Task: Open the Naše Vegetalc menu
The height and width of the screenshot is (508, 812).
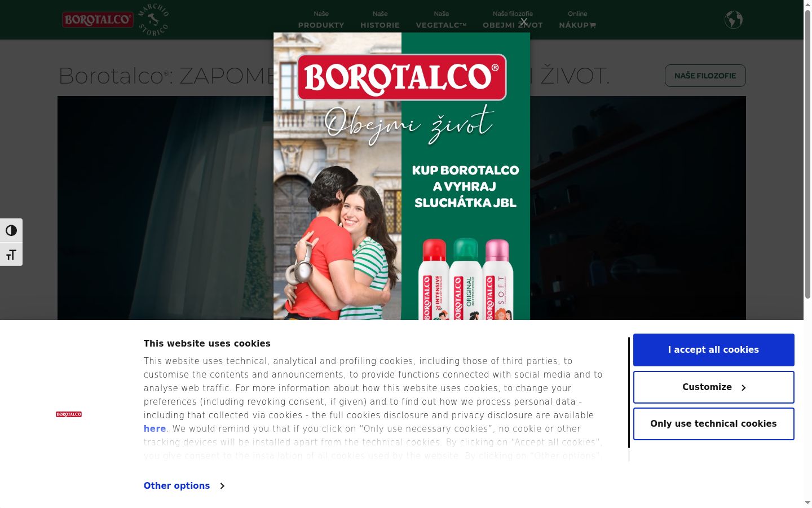Action: 441,20
